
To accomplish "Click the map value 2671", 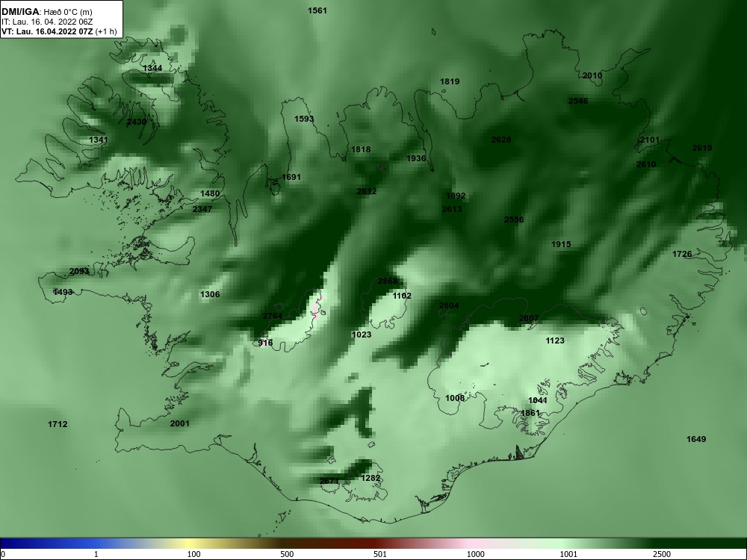I will [329, 481].
